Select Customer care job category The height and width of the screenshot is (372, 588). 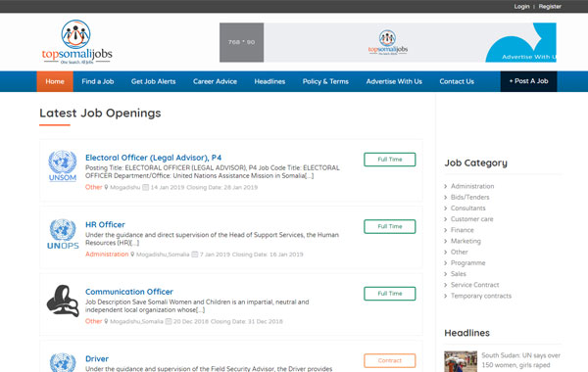click(471, 219)
